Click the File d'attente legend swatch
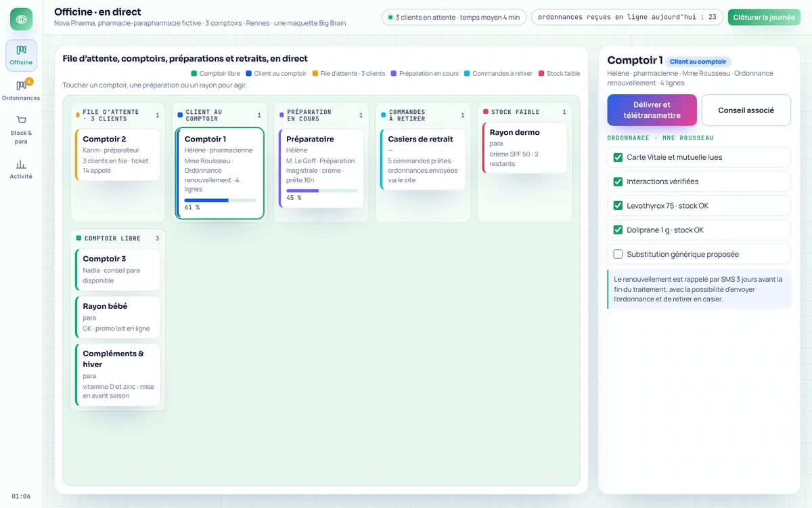The image size is (812, 508). click(x=315, y=74)
